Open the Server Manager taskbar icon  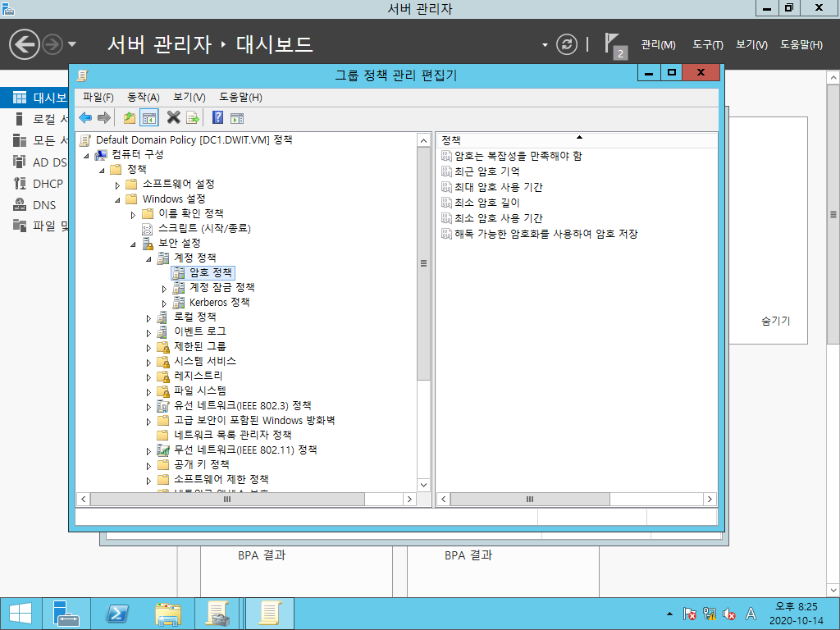tap(66, 614)
